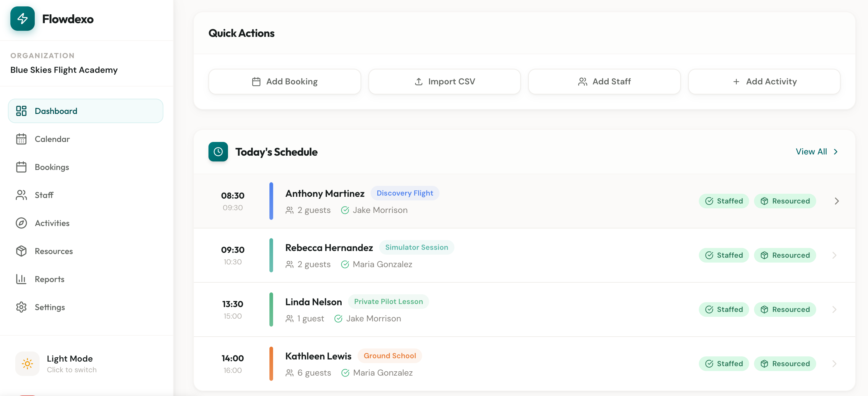Click the orange color bar for Ground School
Screen dimensions: 868x396
271,364
